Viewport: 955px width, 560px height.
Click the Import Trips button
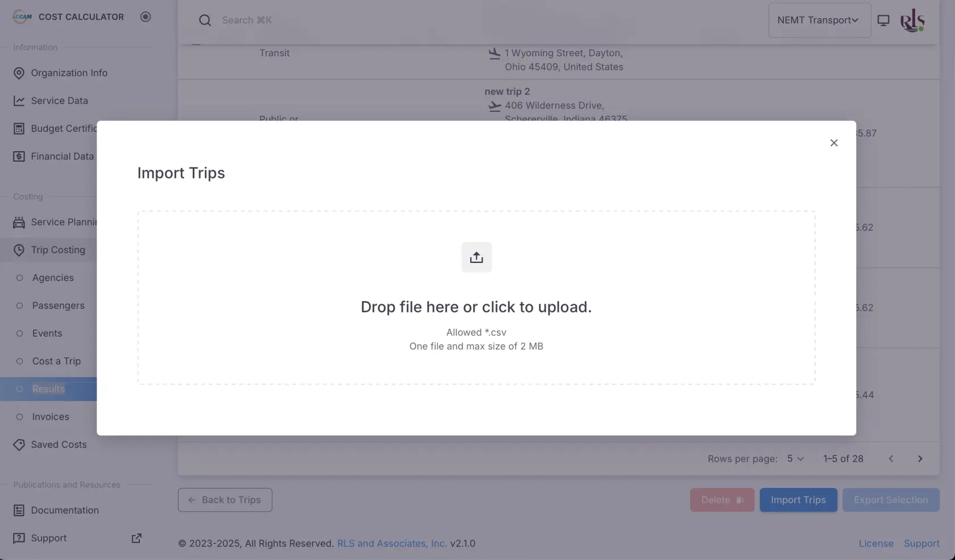tap(798, 500)
